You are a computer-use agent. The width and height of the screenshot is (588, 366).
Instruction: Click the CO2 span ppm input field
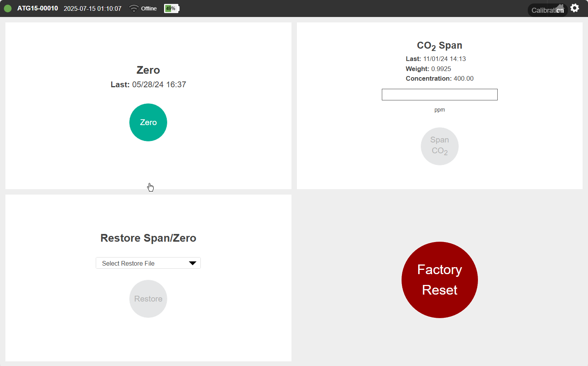pos(439,95)
